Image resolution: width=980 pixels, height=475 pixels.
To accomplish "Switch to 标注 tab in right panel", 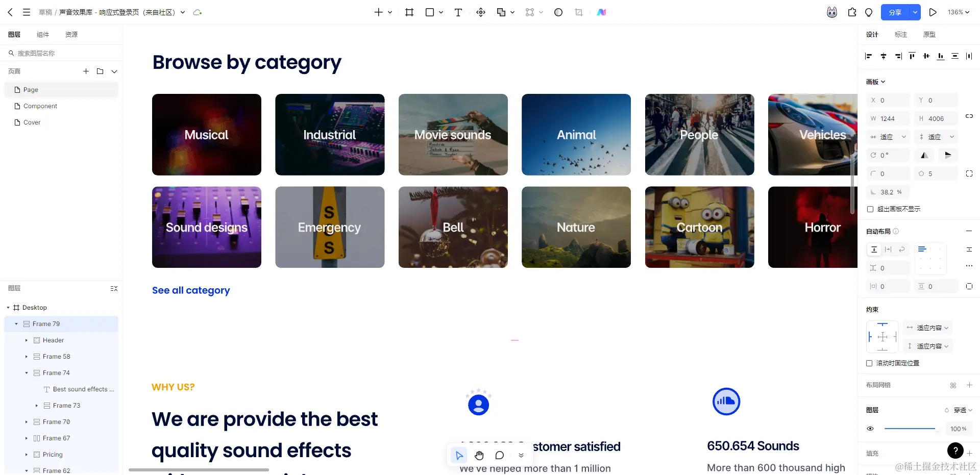I will [901, 35].
